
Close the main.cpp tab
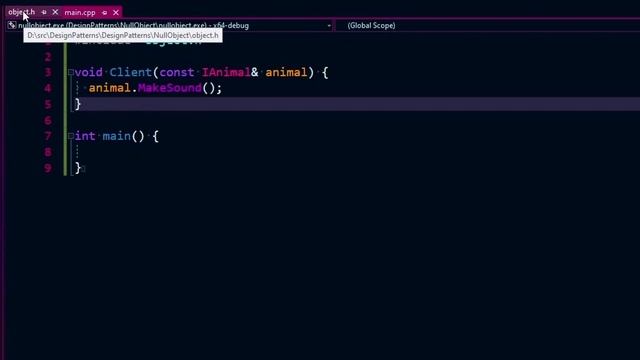point(116,13)
